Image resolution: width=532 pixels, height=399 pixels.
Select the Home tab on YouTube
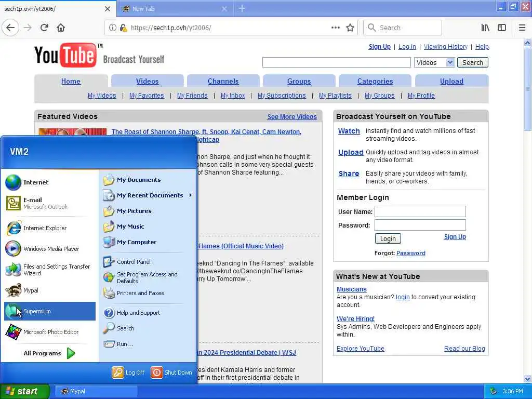click(x=71, y=82)
